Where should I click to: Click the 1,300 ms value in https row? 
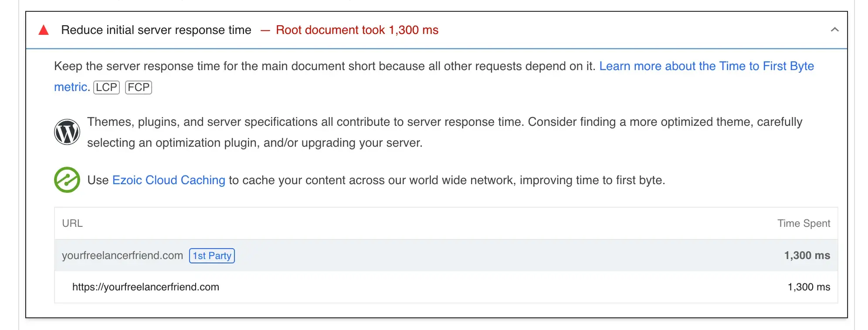[x=809, y=287]
